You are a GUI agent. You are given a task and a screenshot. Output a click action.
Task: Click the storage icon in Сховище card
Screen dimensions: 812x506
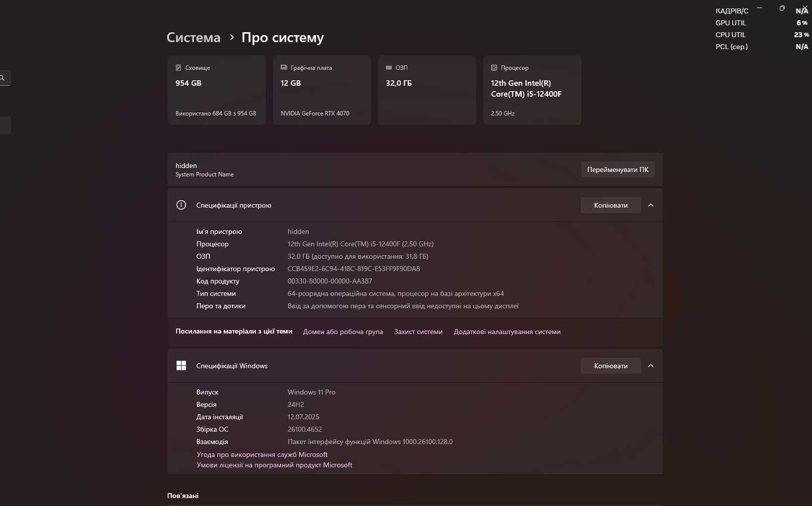point(179,68)
